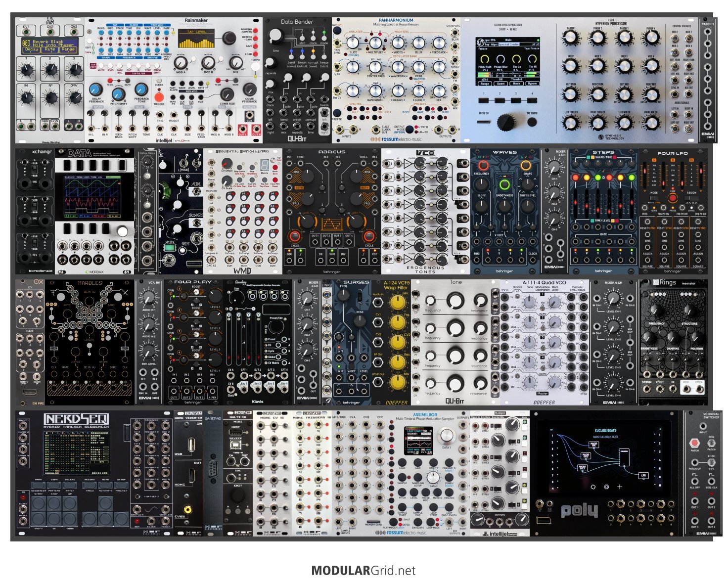Select the Sequential Switch Matrix title
The image size is (728, 581).
point(242,151)
